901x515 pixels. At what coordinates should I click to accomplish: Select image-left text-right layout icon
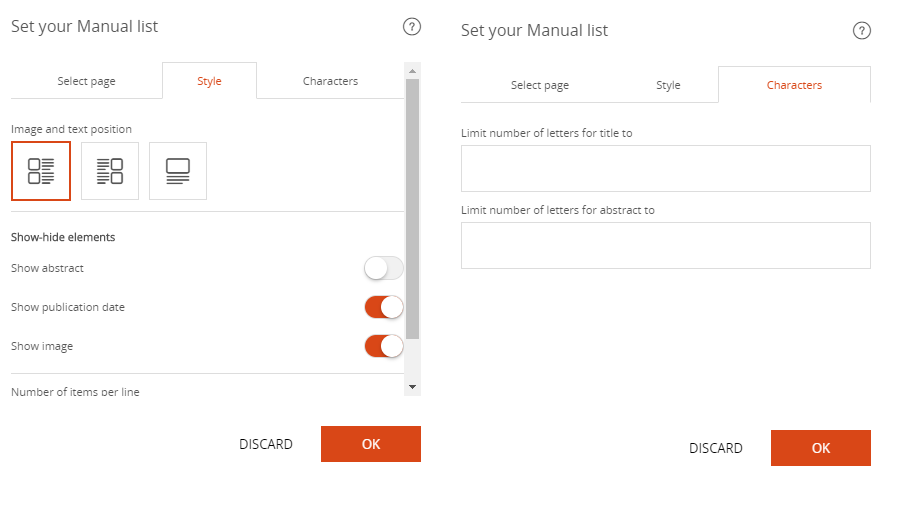pyautogui.click(x=41, y=171)
